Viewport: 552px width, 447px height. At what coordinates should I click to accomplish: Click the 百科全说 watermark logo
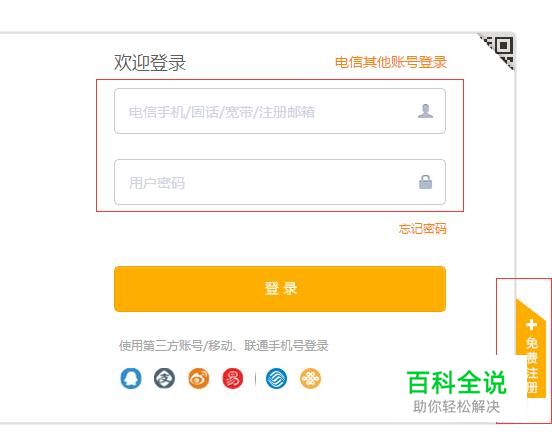tap(457, 383)
